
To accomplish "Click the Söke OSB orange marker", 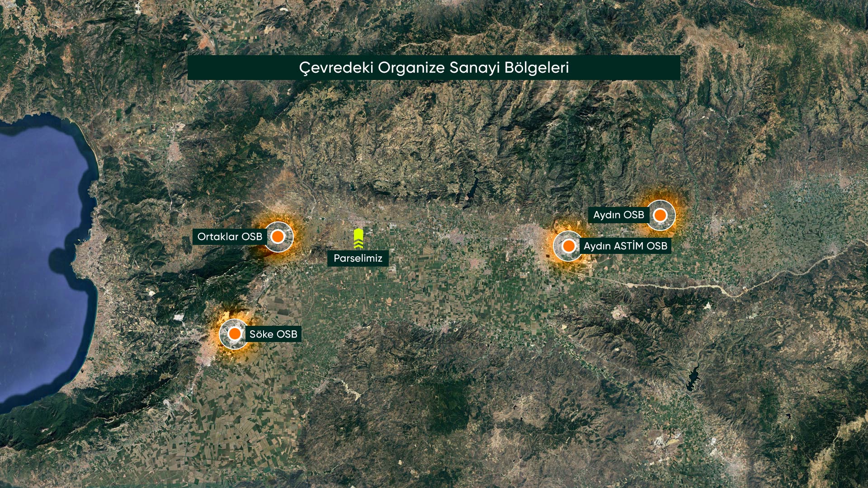I will [x=235, y=334].
